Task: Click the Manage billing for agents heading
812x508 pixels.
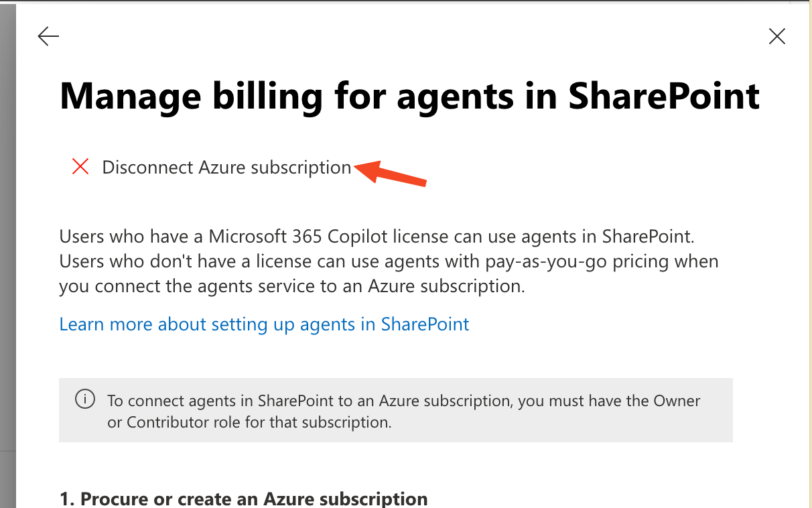Action: [x=409, y=96]
